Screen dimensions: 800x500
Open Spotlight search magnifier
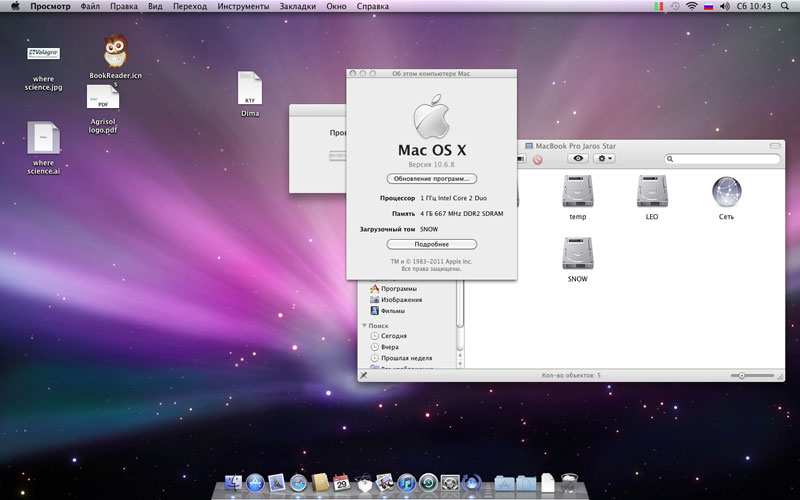(x=784, y=6)
